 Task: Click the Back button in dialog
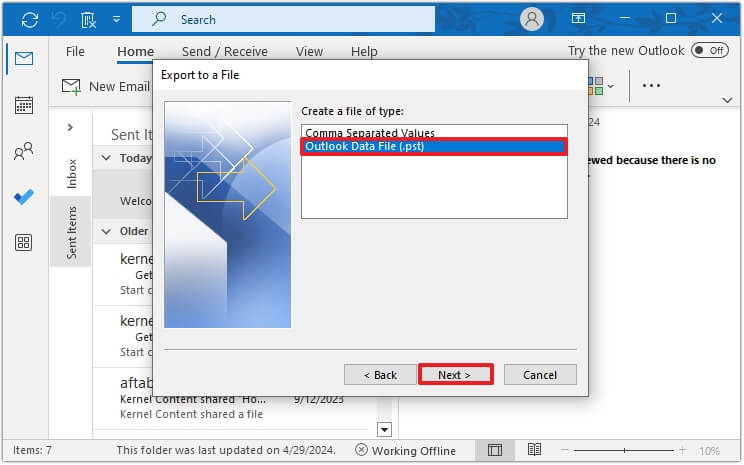tap(380, 375)
